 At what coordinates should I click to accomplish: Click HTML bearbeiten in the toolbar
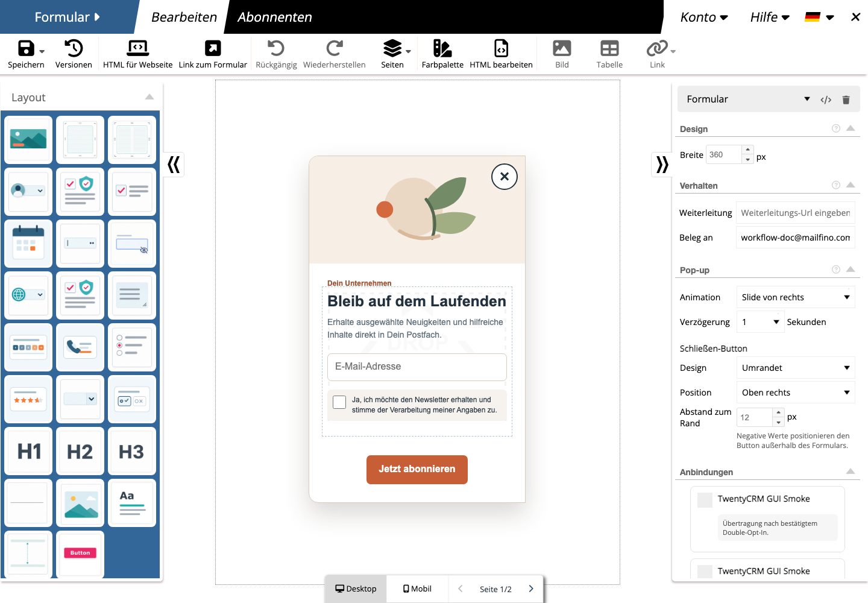click(501, 54)
